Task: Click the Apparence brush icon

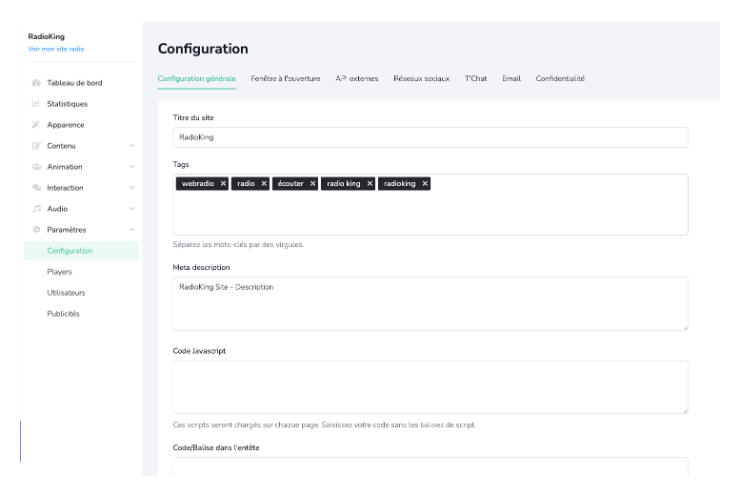Action: coord(36,125)
